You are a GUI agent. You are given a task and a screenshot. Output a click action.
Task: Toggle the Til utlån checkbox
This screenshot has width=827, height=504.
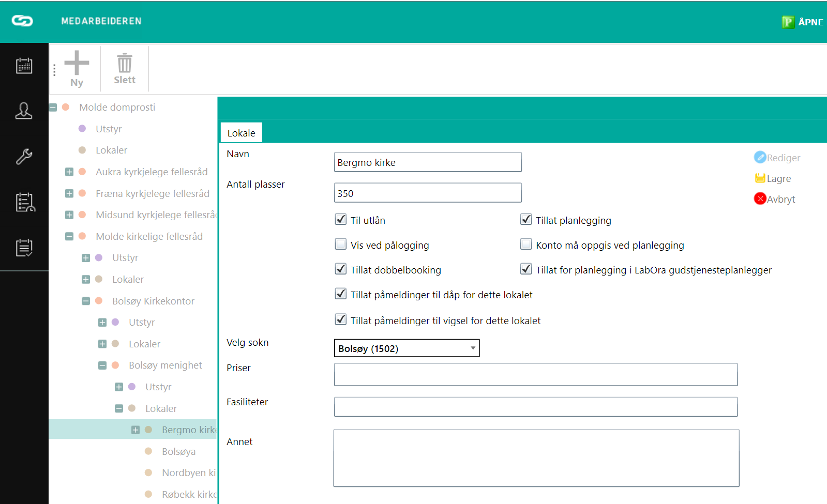340,219
